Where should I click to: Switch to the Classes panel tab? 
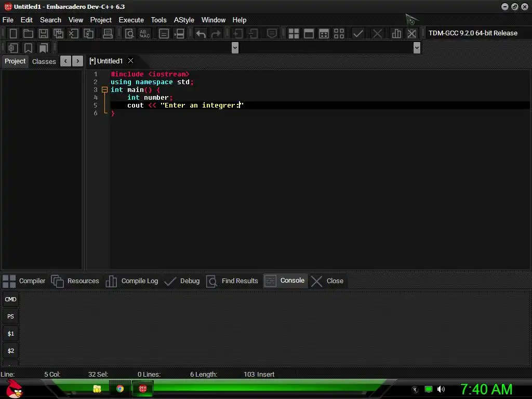[44, 61]
